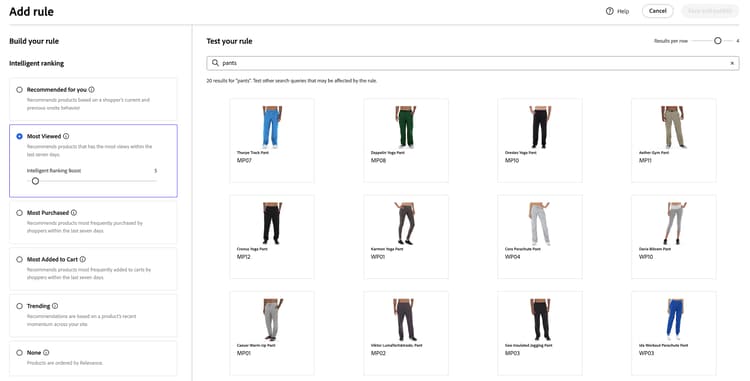This screenshot has height=381, width=750.
Task: Click the Intelligent Ranking Boost label
Action: [54, 171]
